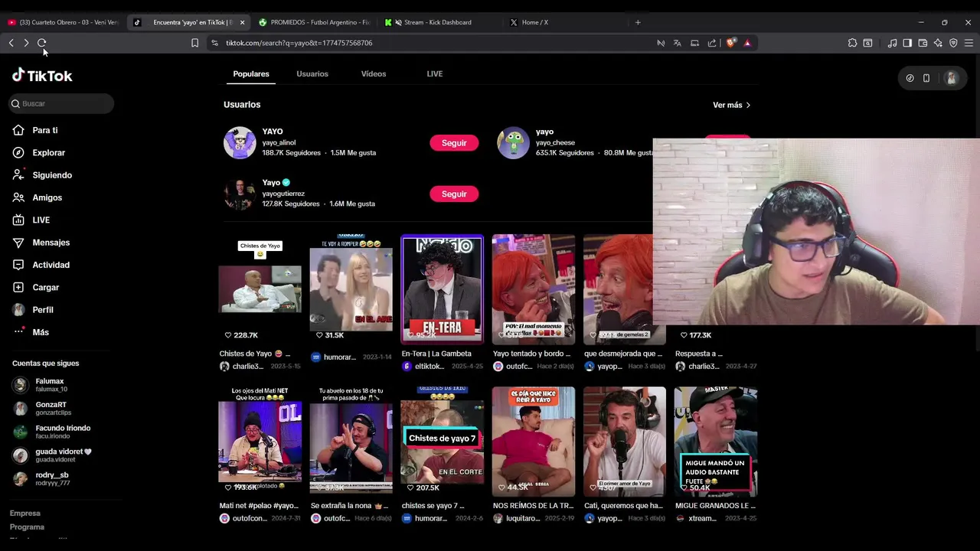Switch to Cuarteto Obrero YouTube browser tab

tap(63, 22)
